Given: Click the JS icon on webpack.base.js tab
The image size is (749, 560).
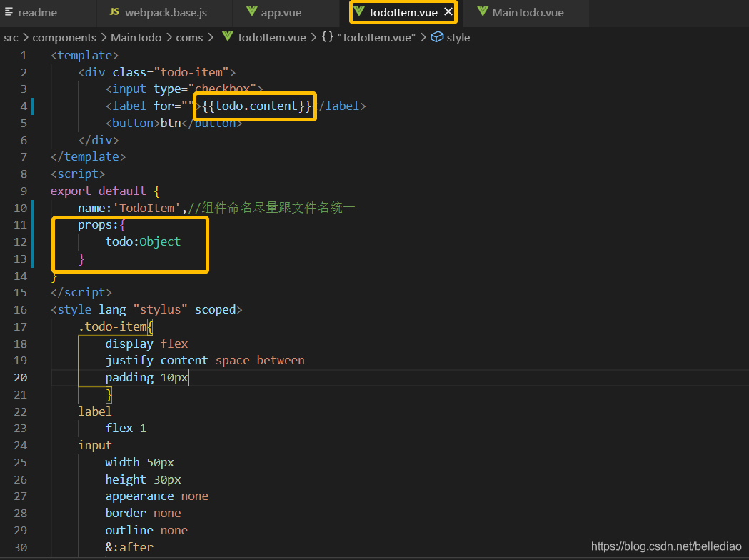Looking at the screenshot, I should coord(114,11).
